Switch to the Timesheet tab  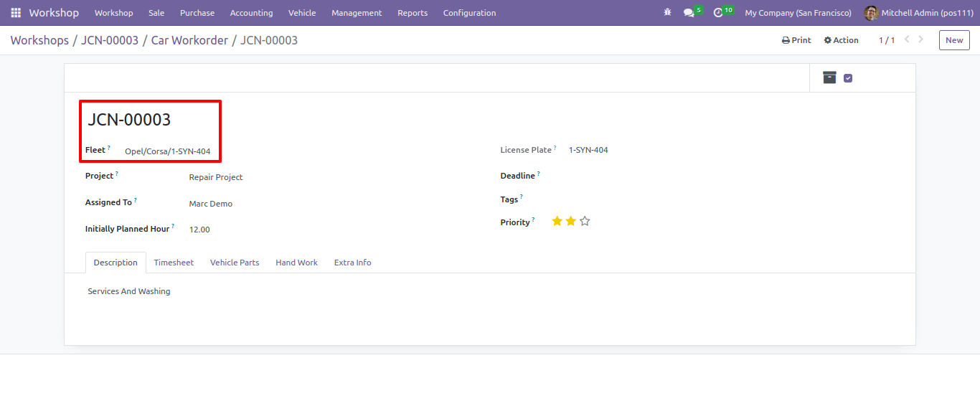pyautogui.click(x=174, y=263)
